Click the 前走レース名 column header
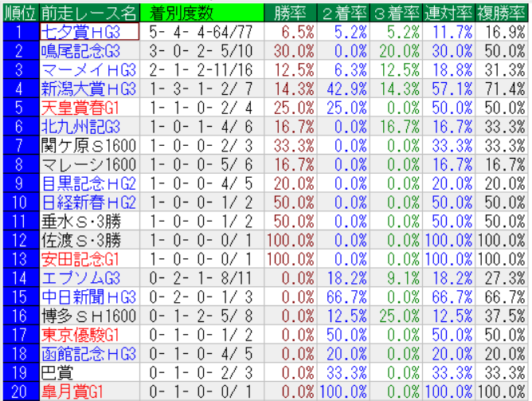This screenshot has height=401, width=532. click(89, 14)
